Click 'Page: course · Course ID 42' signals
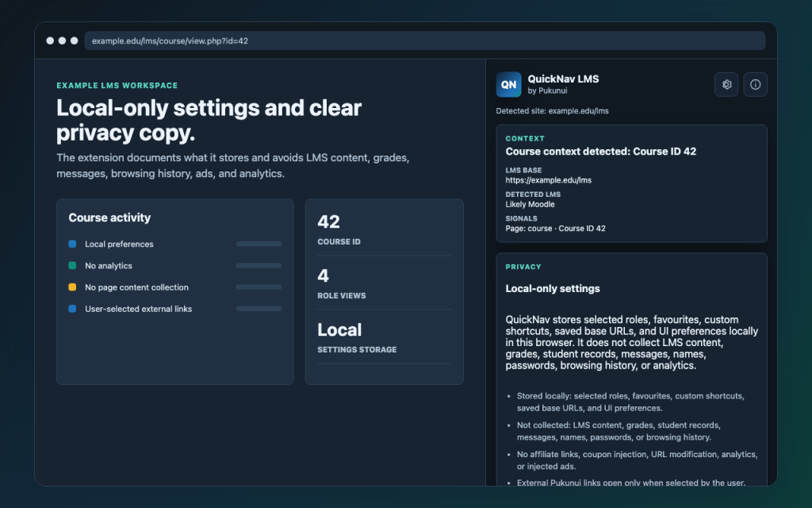This screenshot has height=508, width=812. point(555,229)
